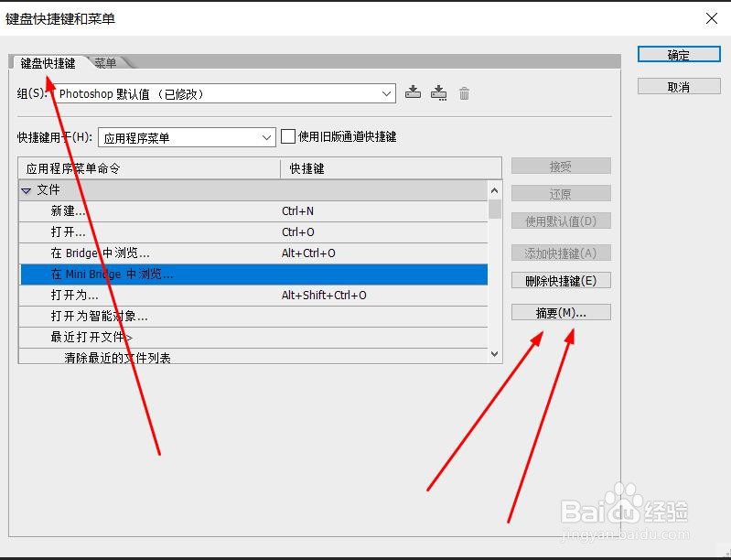This screenshot has width=731, height=560.
Task: Click the 还原 button
Action: coord(561,193)
